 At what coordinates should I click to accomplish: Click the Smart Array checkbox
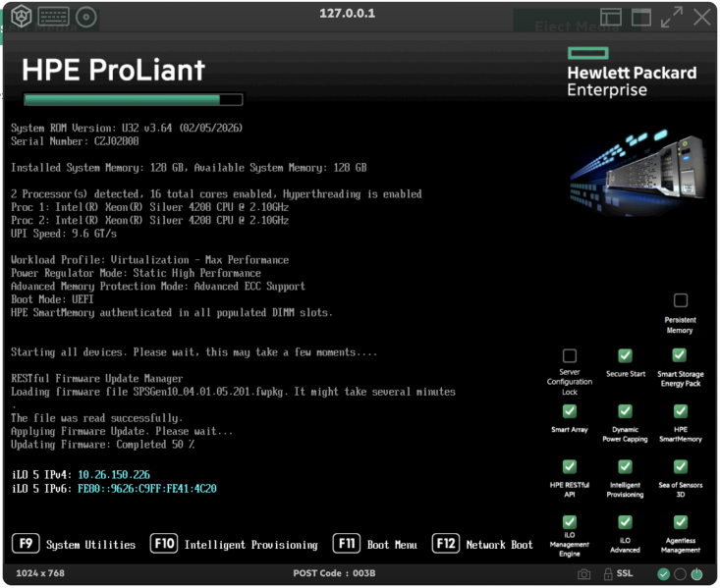pyautogui.click(x=570, y=411)
